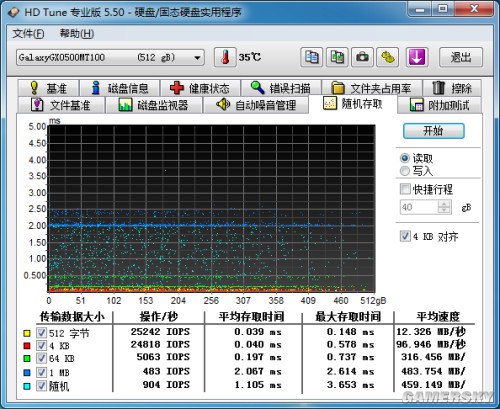Image resolution: width=500 pixels, height=409 pixels.
Task: Click the copy text to clipboard icon
Action: [x=311, y=57]
